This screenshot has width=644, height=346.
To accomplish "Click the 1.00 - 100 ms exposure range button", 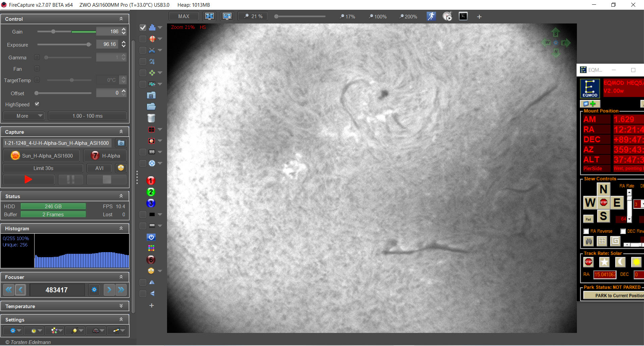I will 88,116.
